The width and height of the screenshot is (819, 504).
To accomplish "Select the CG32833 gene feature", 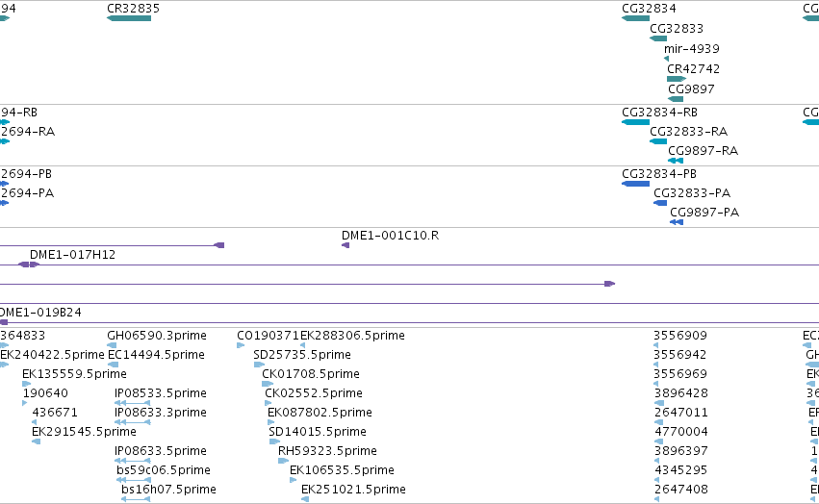I will 658,38.
